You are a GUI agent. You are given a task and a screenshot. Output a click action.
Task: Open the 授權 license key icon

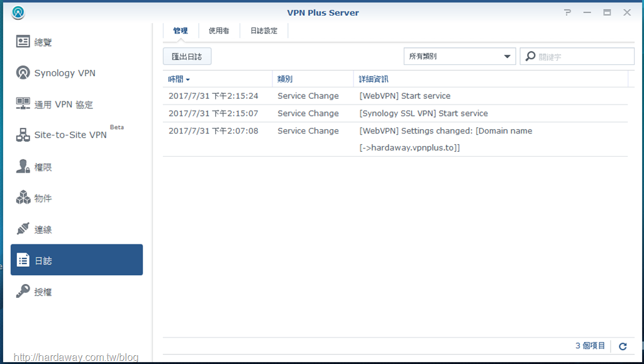[x=23, y=291]
